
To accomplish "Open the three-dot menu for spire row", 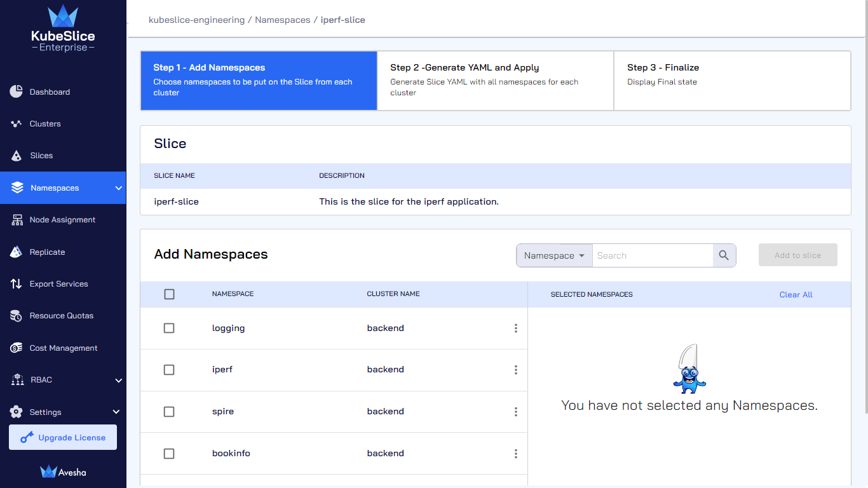I will click(x=516, y=412).
